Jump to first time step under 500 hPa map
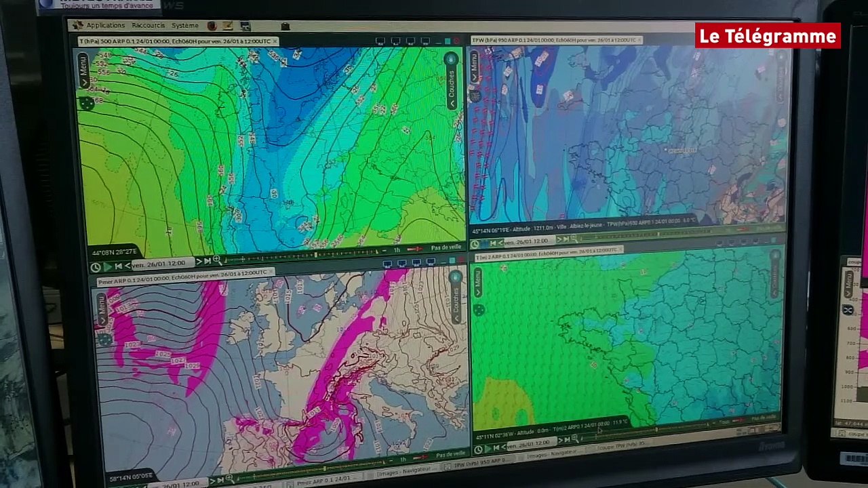 [118, 266]
